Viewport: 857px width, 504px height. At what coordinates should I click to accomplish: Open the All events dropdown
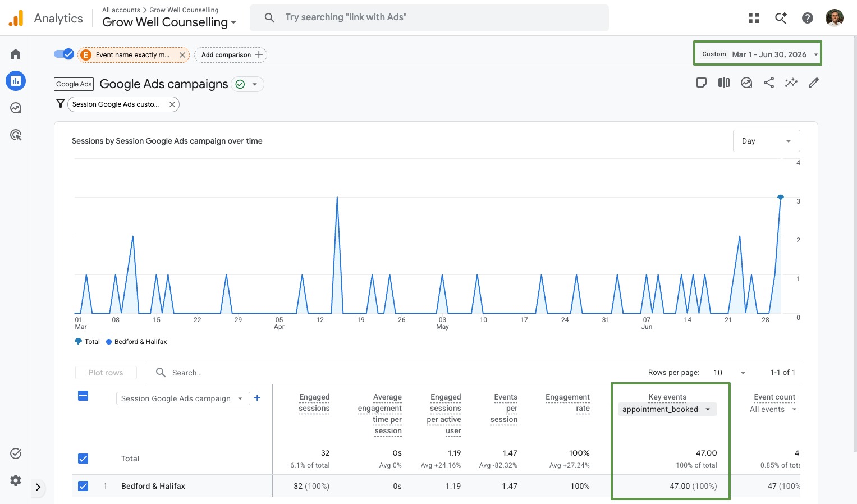point(773,409)
